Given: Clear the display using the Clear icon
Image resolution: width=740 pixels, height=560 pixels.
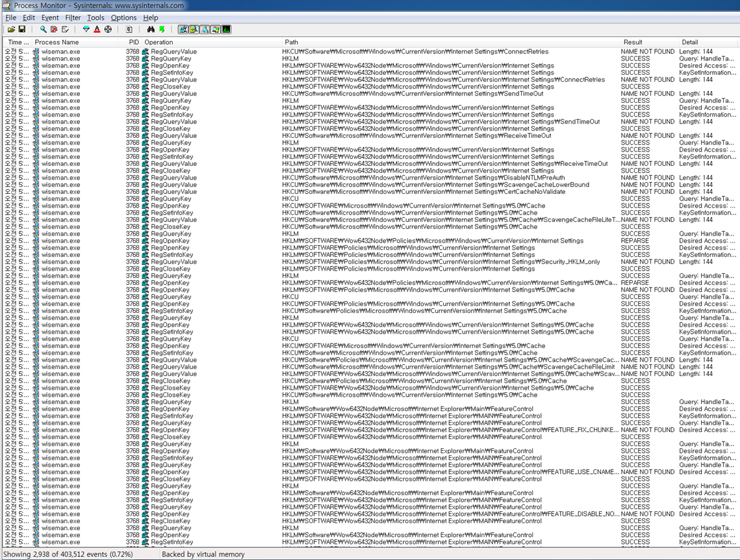Looking at the screenshot, I should coord(65,29).
